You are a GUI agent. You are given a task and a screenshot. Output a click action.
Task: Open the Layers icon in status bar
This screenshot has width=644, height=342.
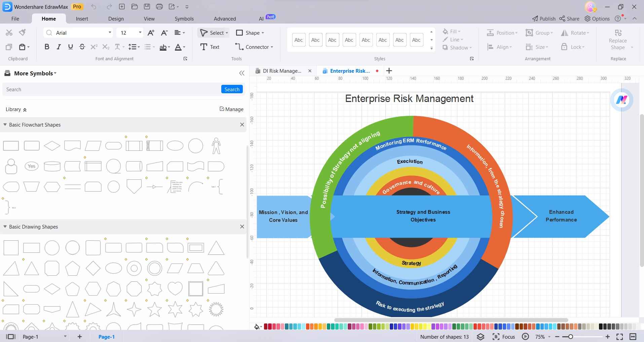click(481, 337)
